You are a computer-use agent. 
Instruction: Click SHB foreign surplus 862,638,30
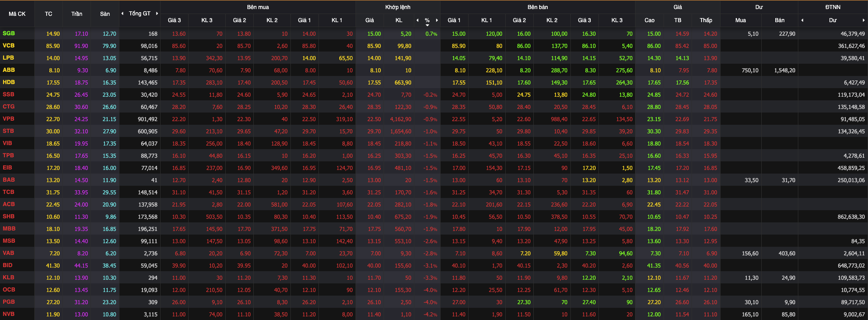click(x=851, y=217)
